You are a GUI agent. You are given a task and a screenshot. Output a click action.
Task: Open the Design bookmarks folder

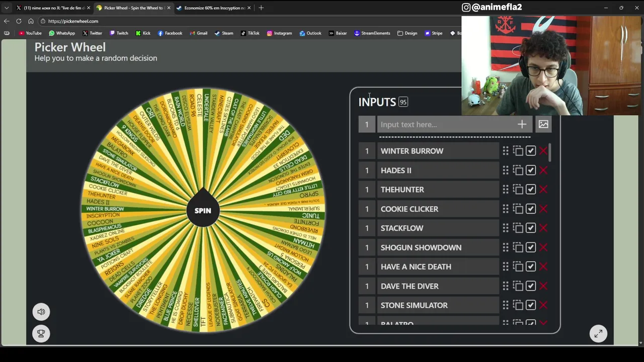pyautogui.click(x=407, y=33)
